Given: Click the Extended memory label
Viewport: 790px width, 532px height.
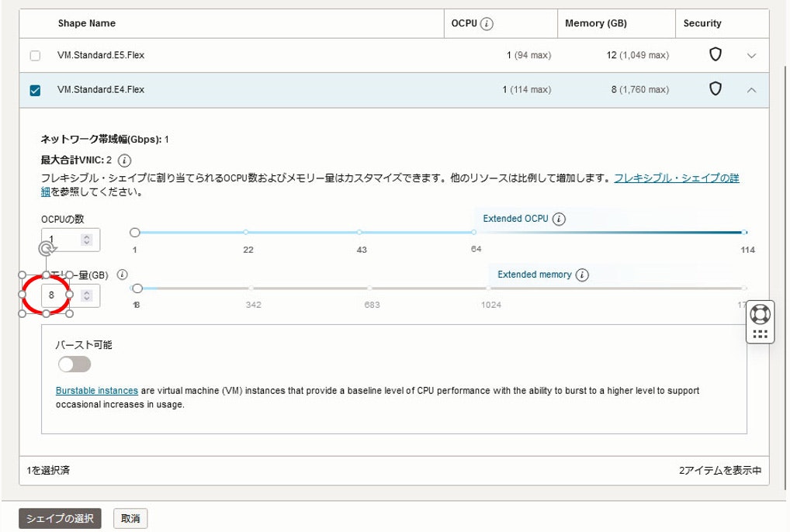Looking at the screenshot, I should coord(534,275).
